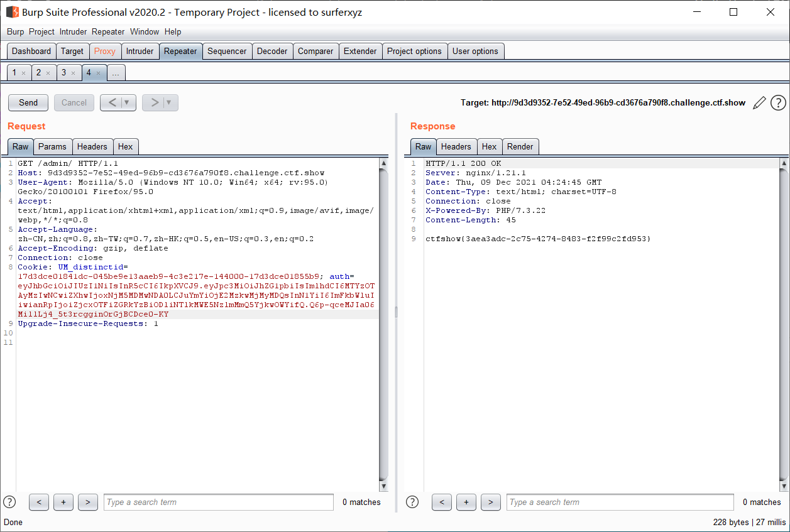Expand the forward history dropdown arrow
Image resolution: width=790 pixels, height=532 pixels.
click(170, 102)
